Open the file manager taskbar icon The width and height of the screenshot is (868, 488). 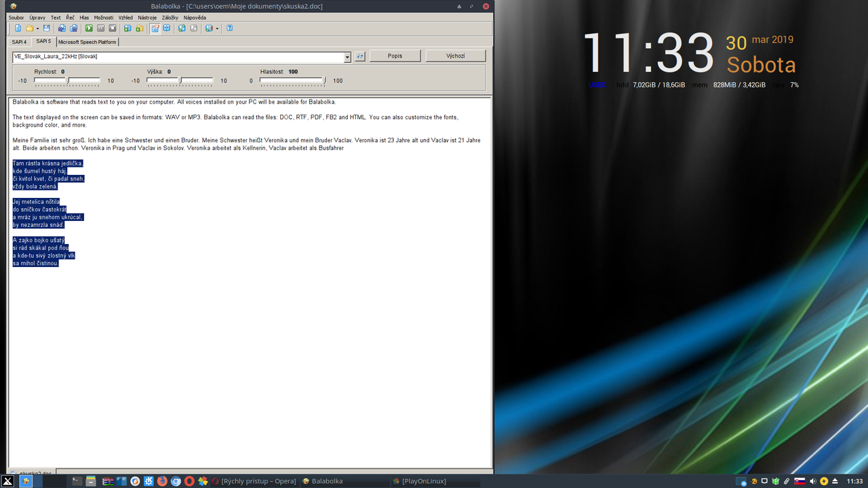pyautogui.click(x=91, y=481)
